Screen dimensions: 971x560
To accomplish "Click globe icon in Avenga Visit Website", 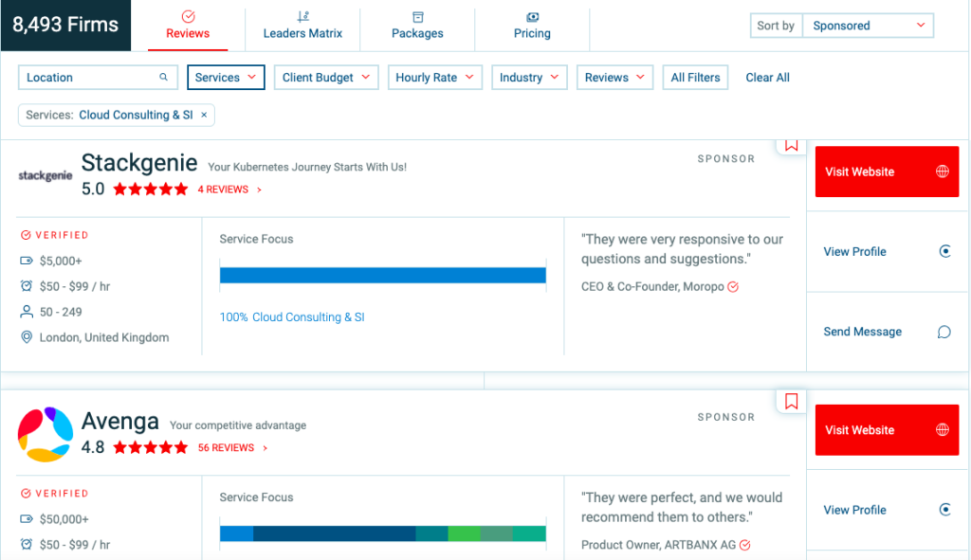I will click(942, 430).
